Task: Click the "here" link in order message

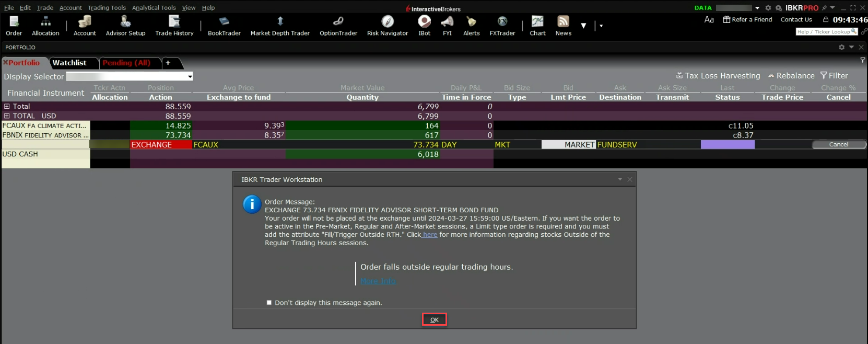Action: [x=430, y=235]
